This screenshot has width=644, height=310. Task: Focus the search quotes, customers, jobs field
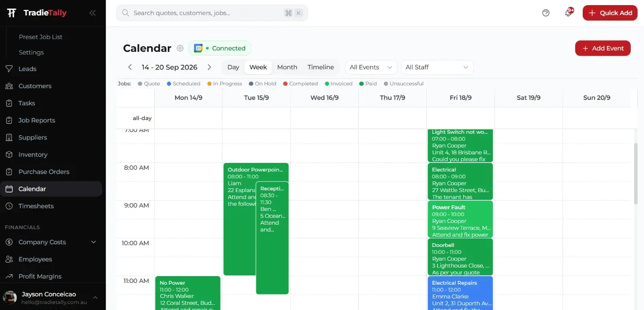coord(212,13)
